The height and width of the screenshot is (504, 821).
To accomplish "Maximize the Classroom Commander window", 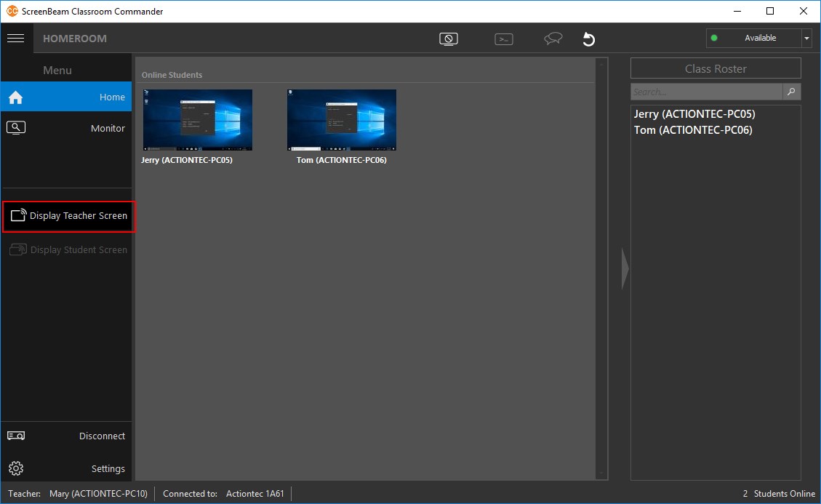I will [769, 11].
